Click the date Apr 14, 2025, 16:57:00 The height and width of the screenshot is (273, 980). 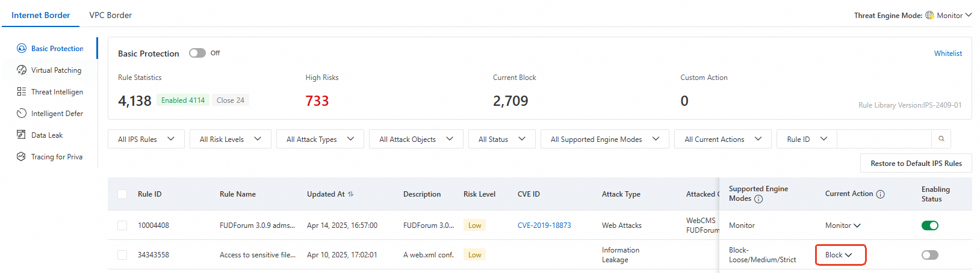click(x=342, y=225)
